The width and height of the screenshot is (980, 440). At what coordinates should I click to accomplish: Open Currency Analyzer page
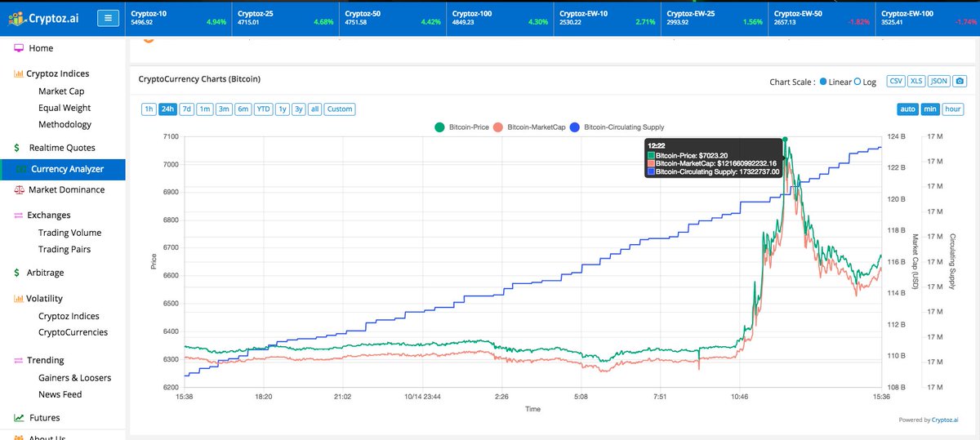(63, 170)
